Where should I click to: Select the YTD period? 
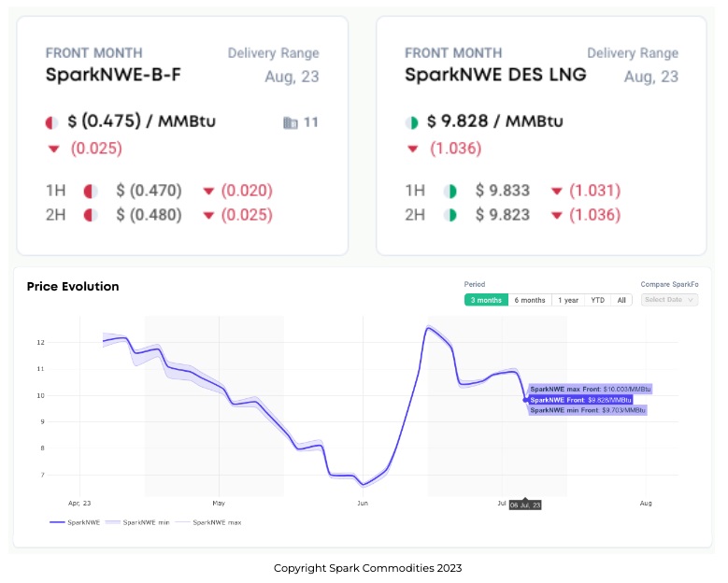click(597, 300)
